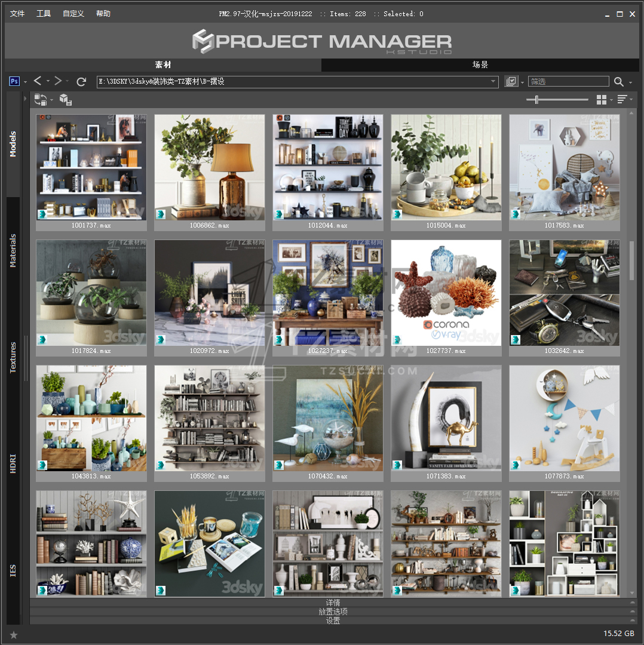Click the vertical scrollbar thumb
The height and width of the screenshot is (645, 644).
click(631, 261)
